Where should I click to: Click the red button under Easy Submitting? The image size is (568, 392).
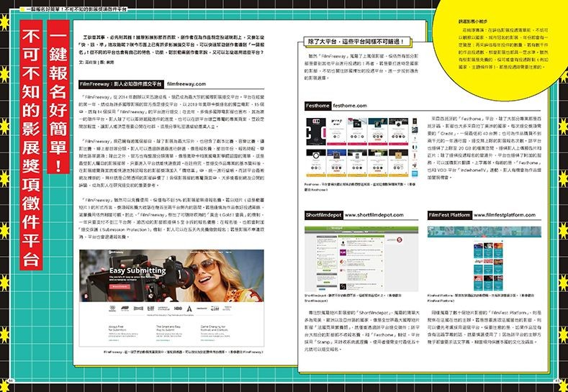pos(120,287)
